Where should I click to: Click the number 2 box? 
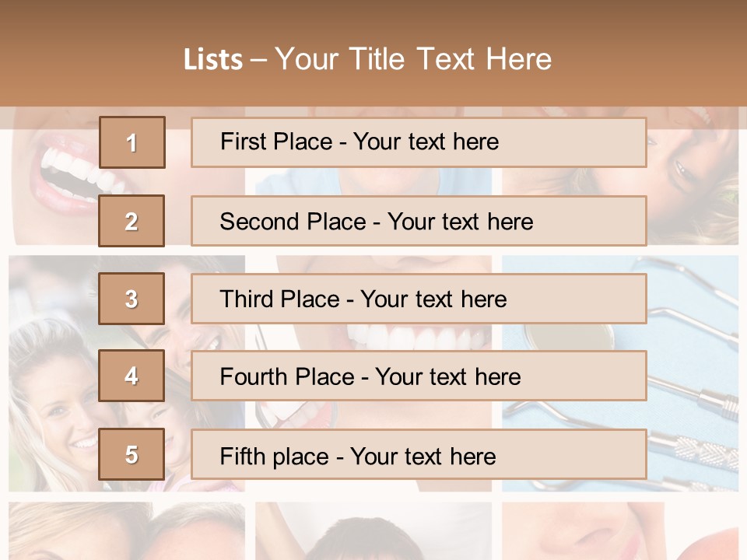(132, 221)
